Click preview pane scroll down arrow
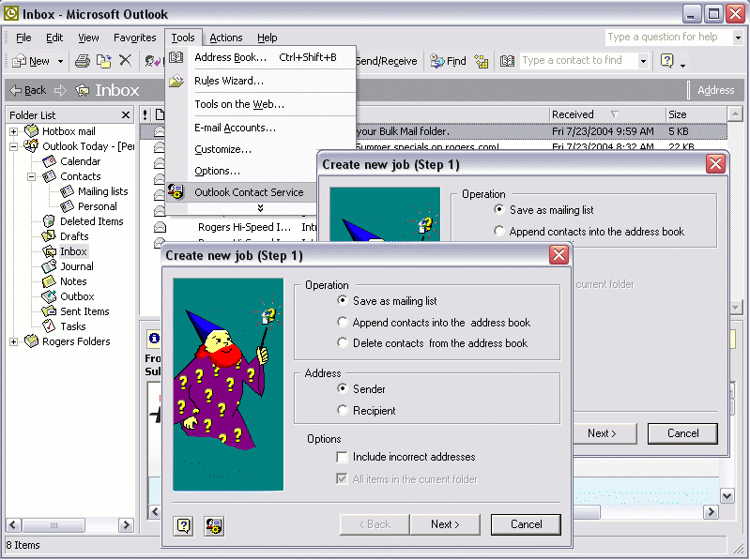Viewport: 750px width, 560px height. [x=727, y=496]
